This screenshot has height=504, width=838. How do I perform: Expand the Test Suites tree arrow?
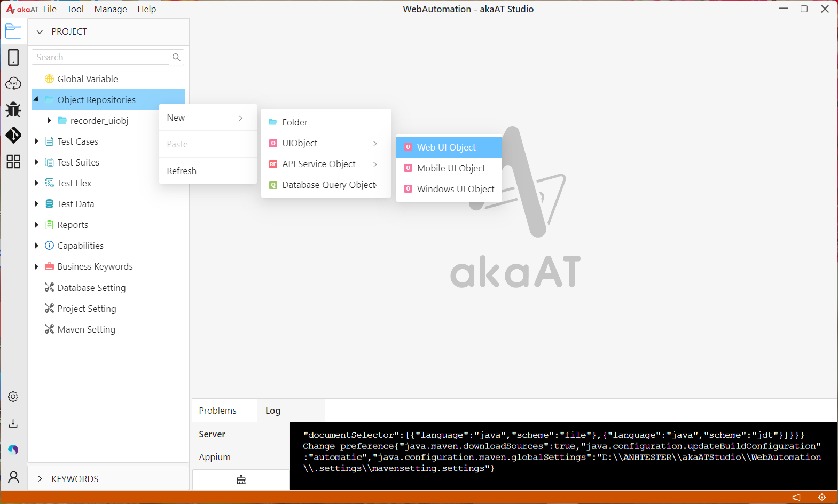click(36, 162)
